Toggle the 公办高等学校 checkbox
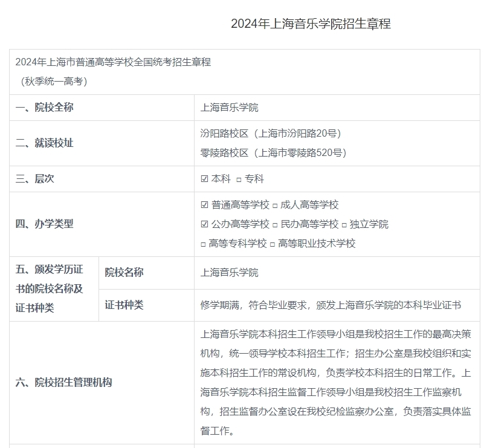The height and width of the screenshot is (448, 487). pos(204,224)
